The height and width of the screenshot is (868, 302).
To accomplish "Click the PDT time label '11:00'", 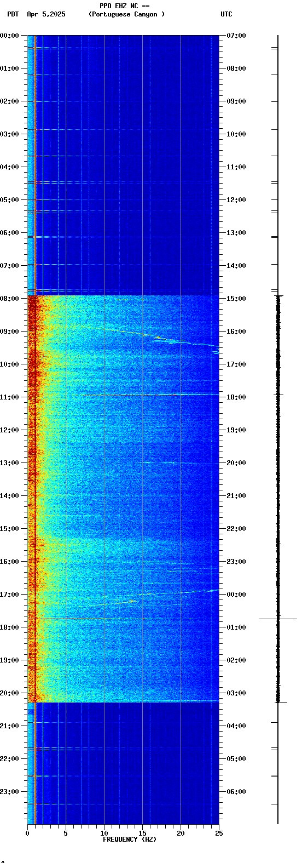I will tap(9, 397).
